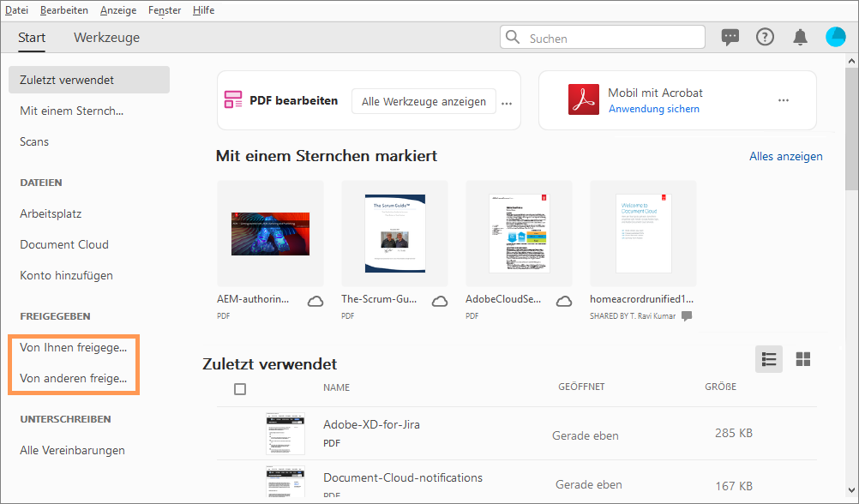Click scrollbar up arrow
Image resolution: width=859 pixels, height=504 pixels.
coord(851,61)
